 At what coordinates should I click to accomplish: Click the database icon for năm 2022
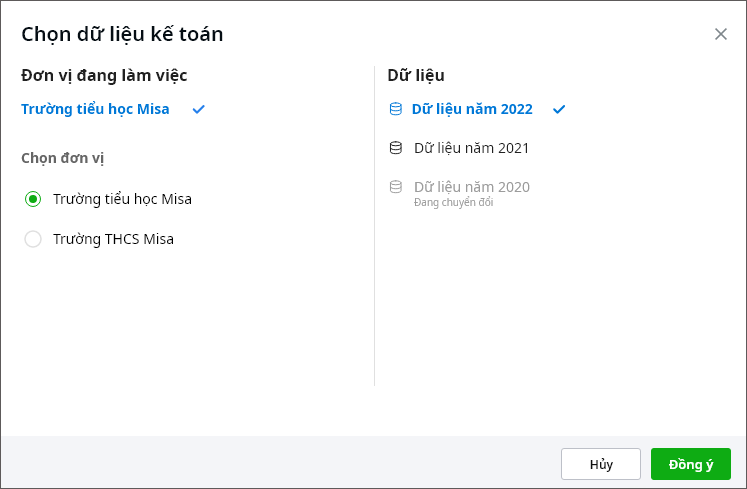[x=396, y=109]
